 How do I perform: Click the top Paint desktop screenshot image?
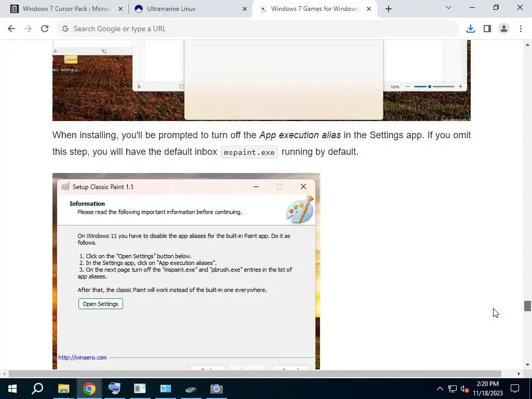point(261,81)
